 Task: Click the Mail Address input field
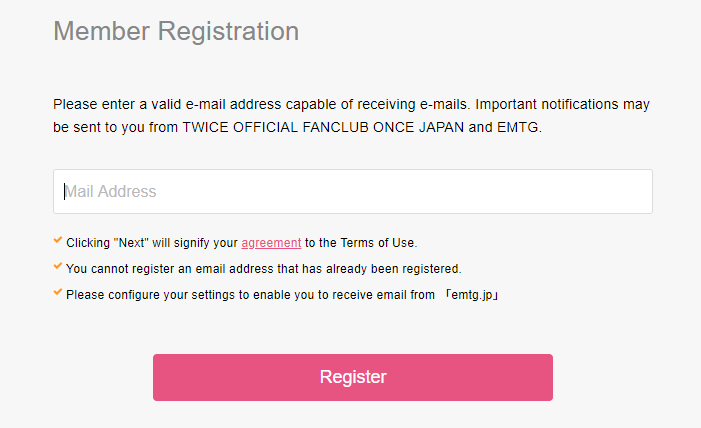click(x=352, y=191)
